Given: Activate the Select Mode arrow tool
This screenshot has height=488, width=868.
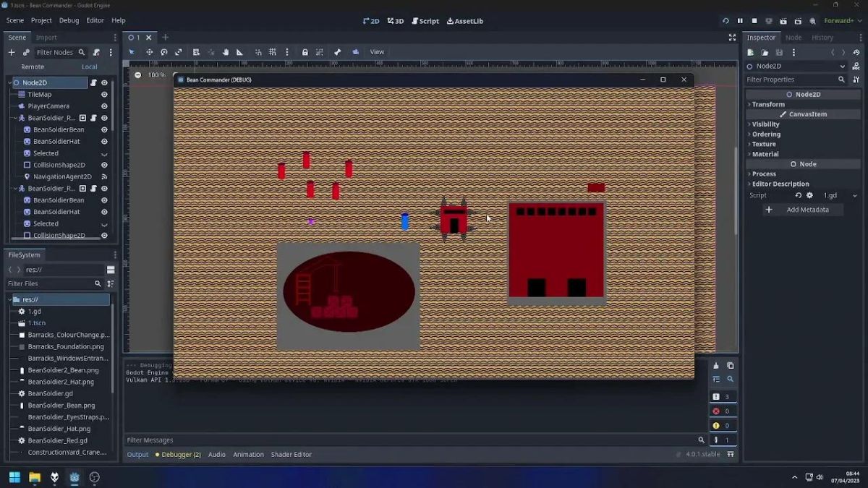Looking at the screenshot, I should pyautogui.click(x=132, y=52).
